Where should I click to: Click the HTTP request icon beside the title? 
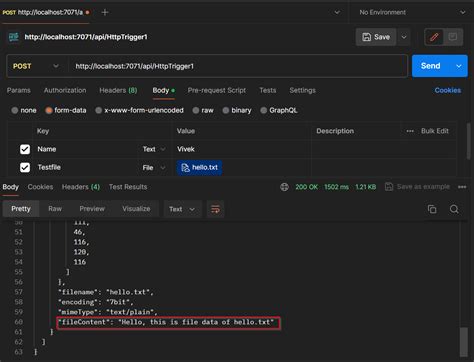[x=14, y=37]
